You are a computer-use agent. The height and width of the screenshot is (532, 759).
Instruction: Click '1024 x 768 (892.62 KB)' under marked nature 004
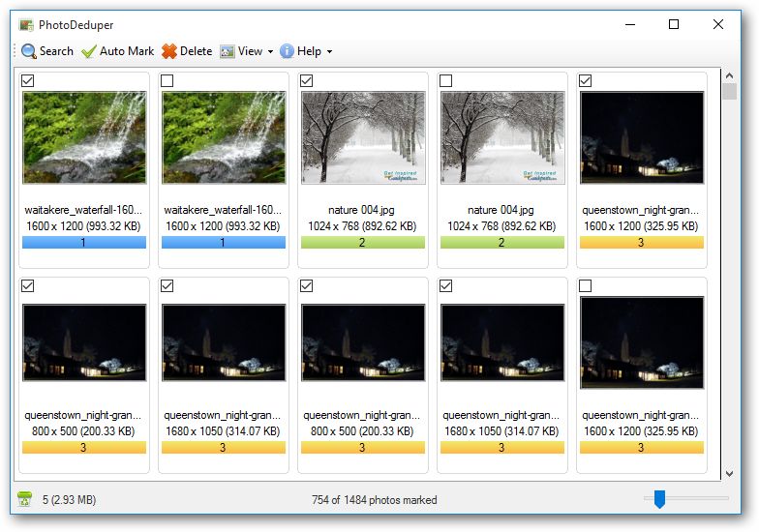pos(362,226)
